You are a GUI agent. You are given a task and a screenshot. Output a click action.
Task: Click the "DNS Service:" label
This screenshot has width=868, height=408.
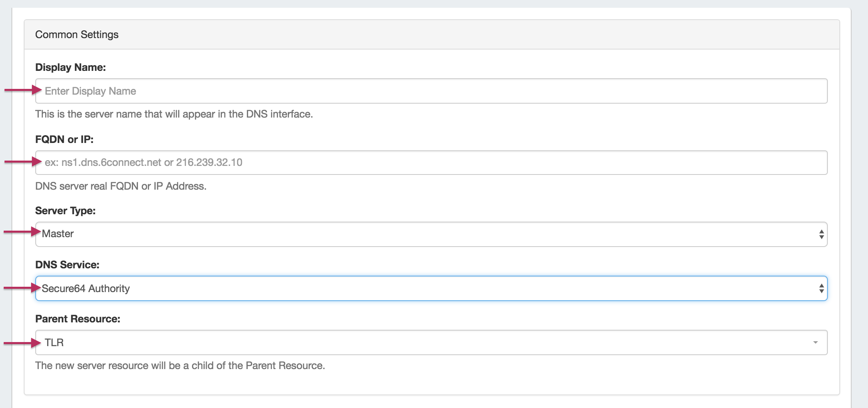pos(67,265)
